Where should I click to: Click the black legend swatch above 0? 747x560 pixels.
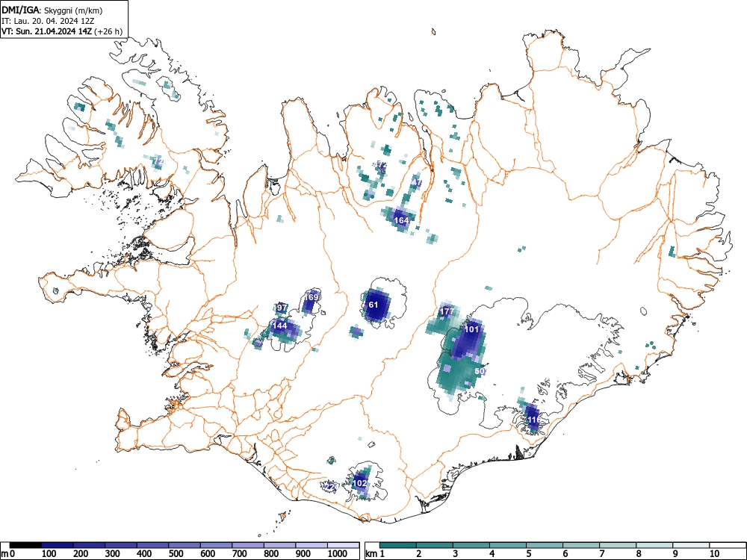(x=25, y=545)
